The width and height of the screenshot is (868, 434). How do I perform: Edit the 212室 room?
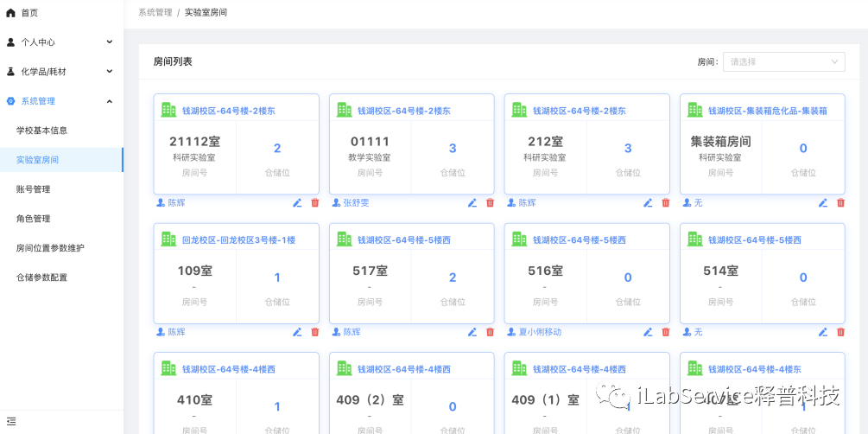(x=648, y=203)
